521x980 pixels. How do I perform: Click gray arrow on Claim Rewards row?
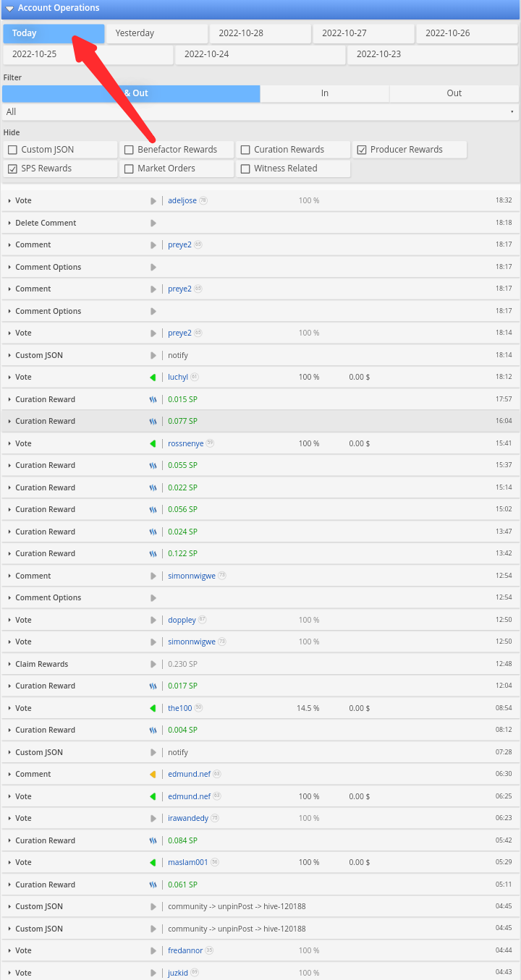pos(153,664)
